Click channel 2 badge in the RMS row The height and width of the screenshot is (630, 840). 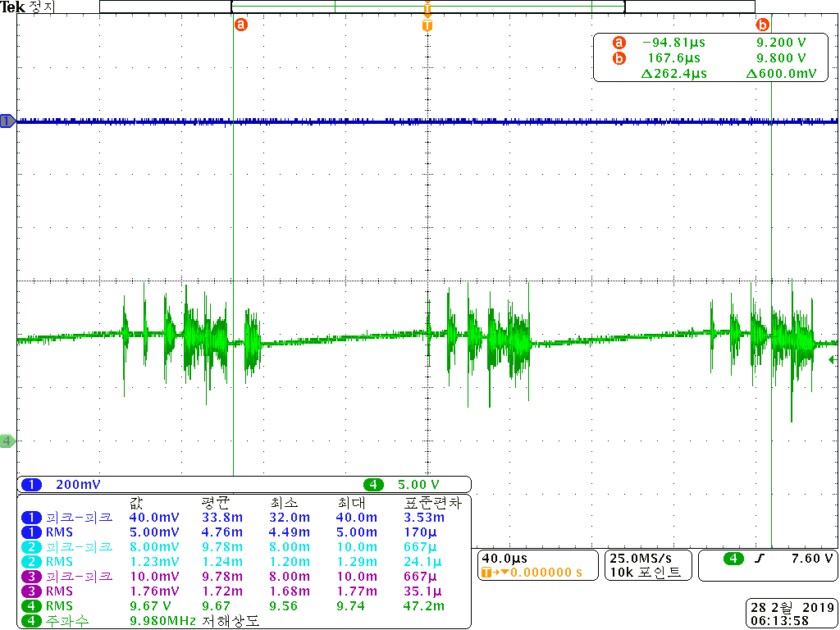point(32,562)
